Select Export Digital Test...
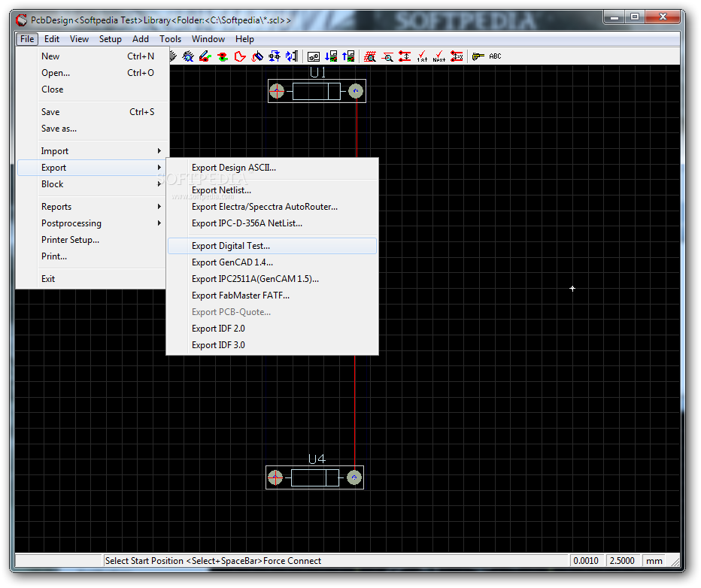701x588 pixels. tap(272, 246)
